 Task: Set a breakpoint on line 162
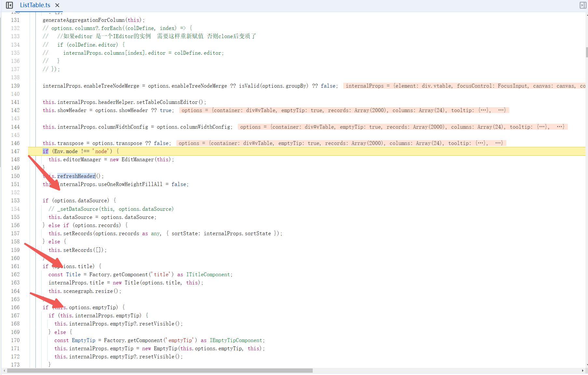click(x=15, y=274)
